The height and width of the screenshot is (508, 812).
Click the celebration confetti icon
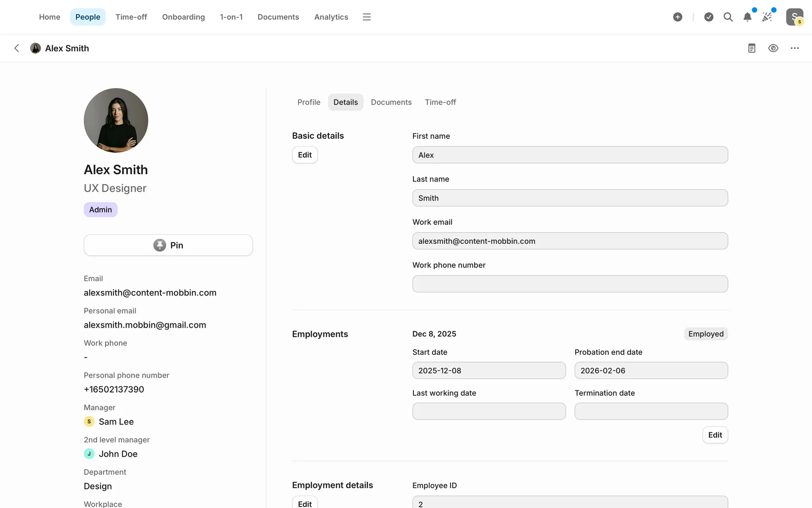tap(767, 17)
